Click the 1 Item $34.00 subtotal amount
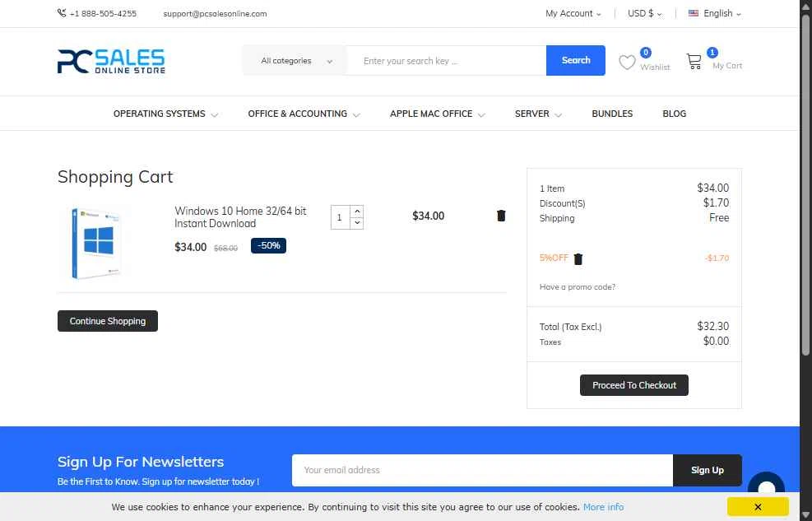The width and height of the screenshot is (812, 521). pos(712,188)
